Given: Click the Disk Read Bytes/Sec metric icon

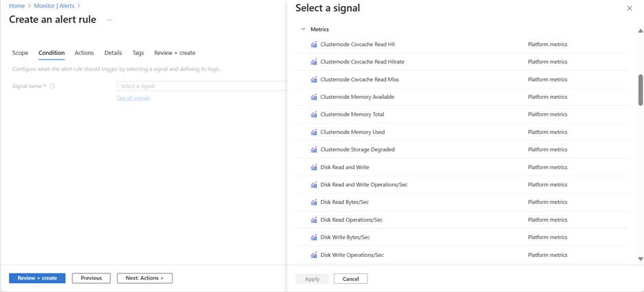Looking at the screenshot, I should 314,203.
